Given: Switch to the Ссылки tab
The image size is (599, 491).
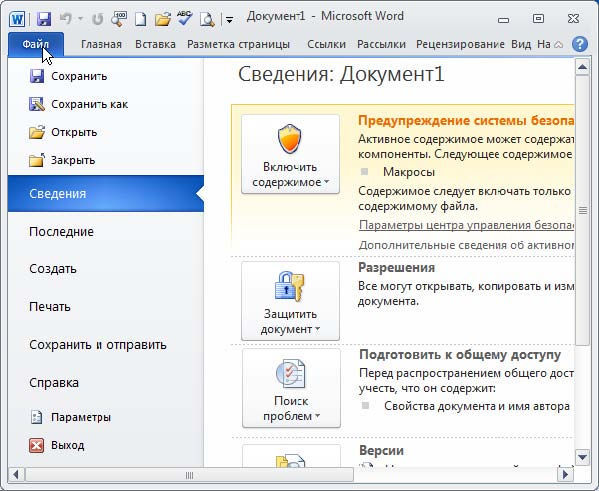Looking at the screenshot, I should click(326, 44).
